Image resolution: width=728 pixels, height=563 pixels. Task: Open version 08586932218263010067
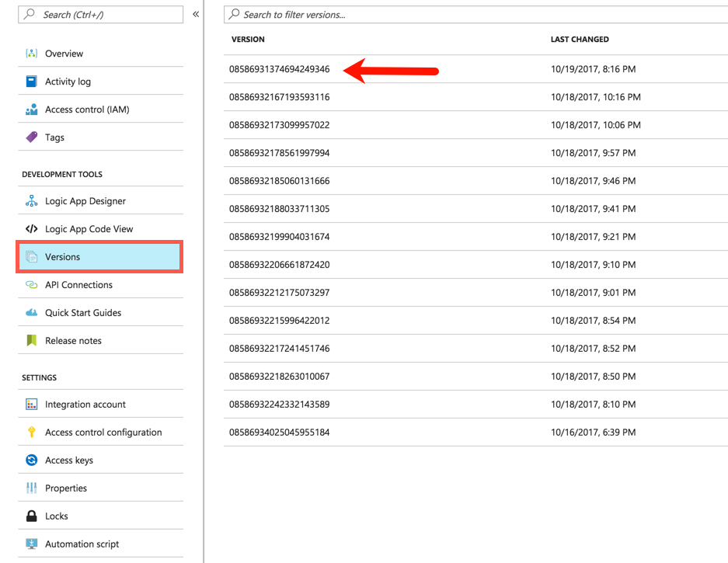pyautogui.click(x=279, y=377)
